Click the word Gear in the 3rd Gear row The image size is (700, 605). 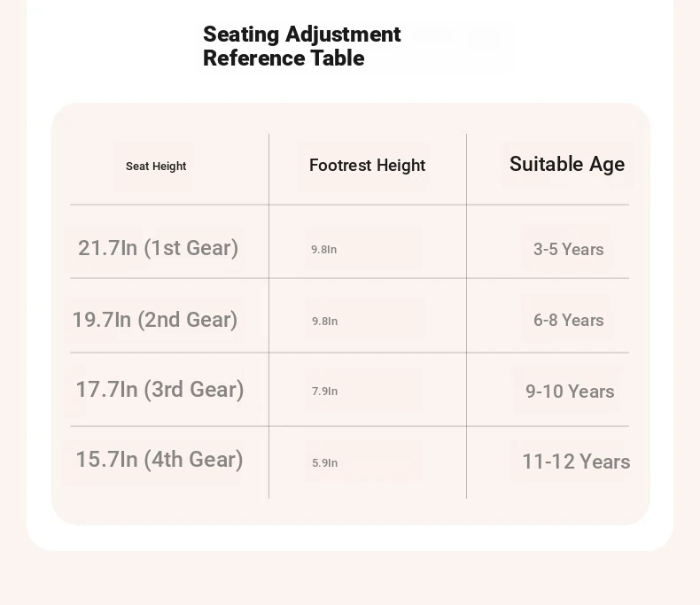pos(214,389)
